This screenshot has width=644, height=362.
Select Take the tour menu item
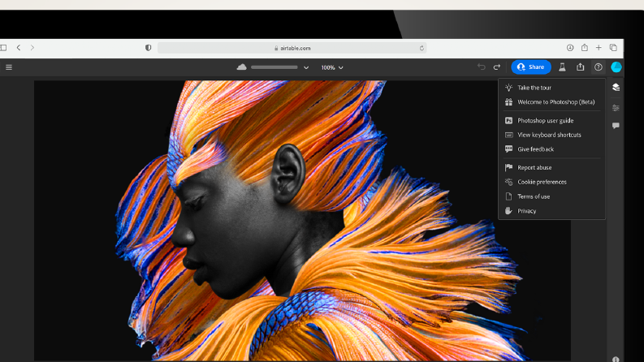(x=551, y=88)
